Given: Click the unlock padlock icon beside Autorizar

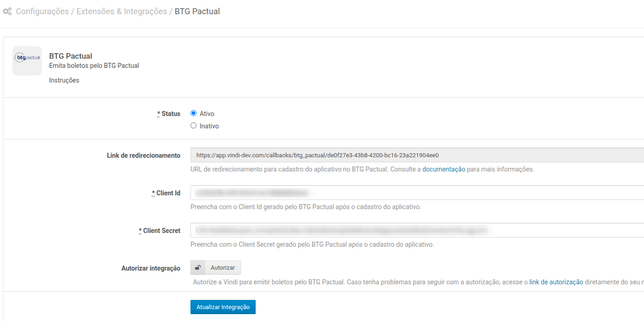Looking at the screenshot, I should coord(198,268).
